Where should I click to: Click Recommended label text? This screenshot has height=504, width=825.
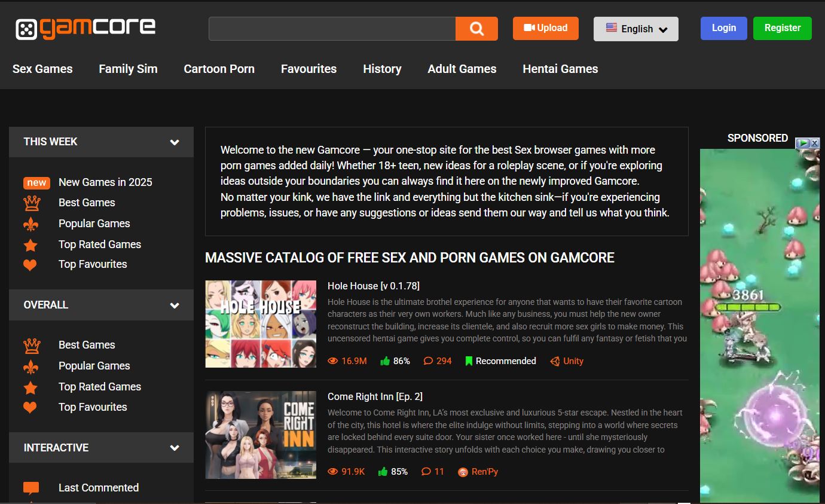506,361
